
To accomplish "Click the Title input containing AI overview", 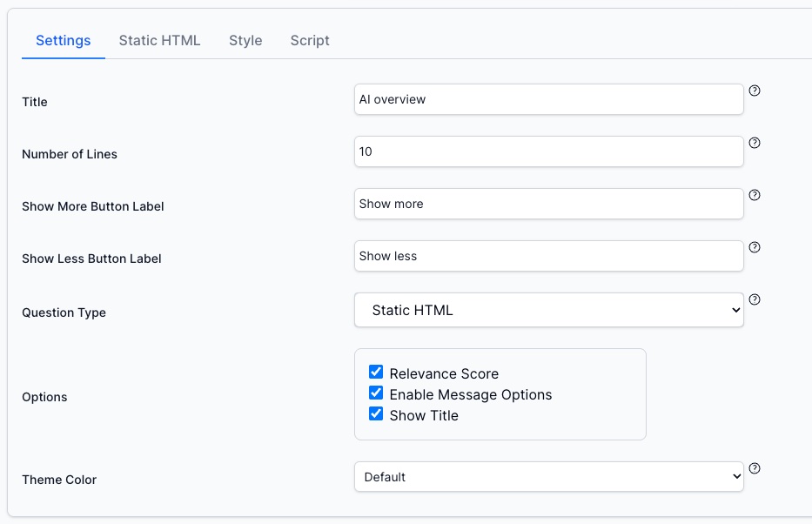I will (x=548, y=99).
